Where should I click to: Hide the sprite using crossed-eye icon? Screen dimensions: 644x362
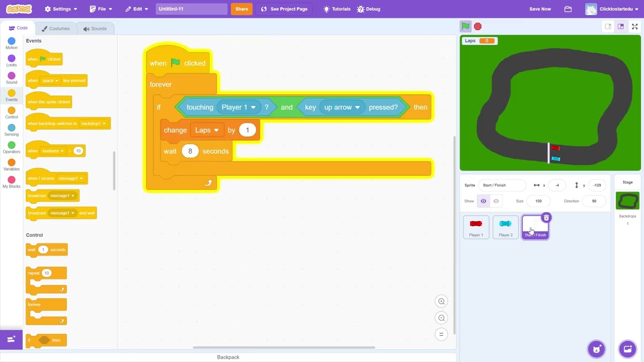[x=496, y=201]
